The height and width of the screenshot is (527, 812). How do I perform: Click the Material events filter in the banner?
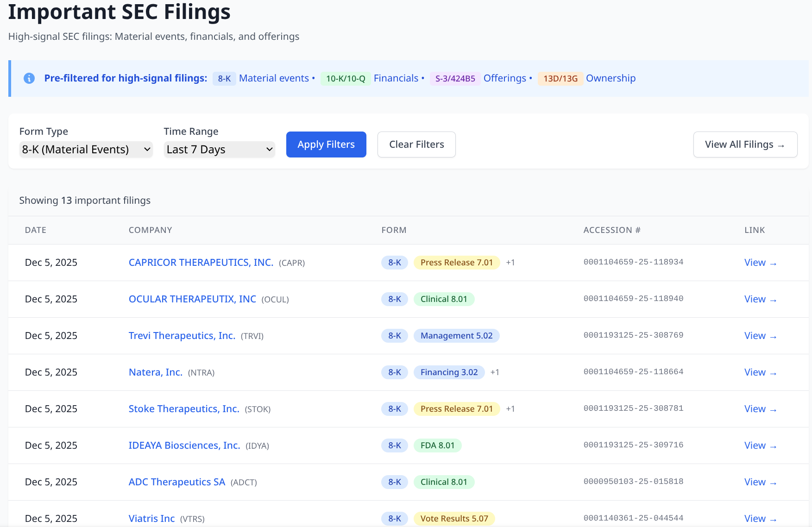pos(273,78)
